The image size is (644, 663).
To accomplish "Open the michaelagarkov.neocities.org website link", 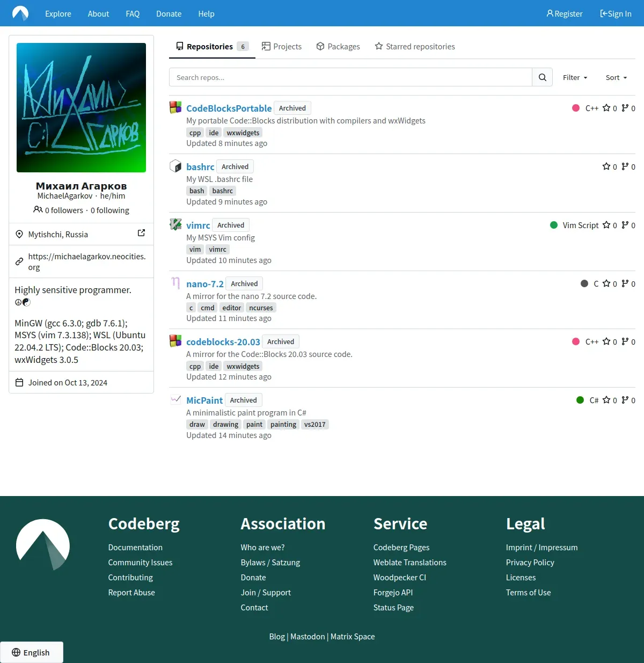I will 87,261.
